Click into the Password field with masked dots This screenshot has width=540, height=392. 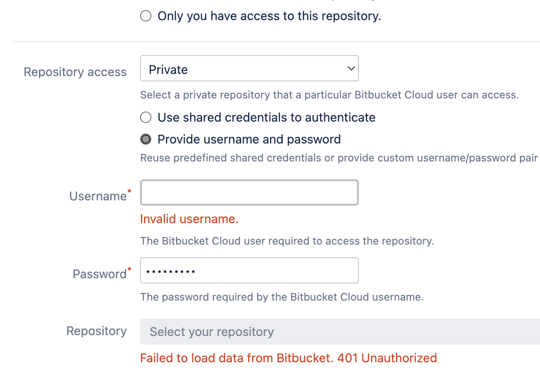tap(249, 270)
